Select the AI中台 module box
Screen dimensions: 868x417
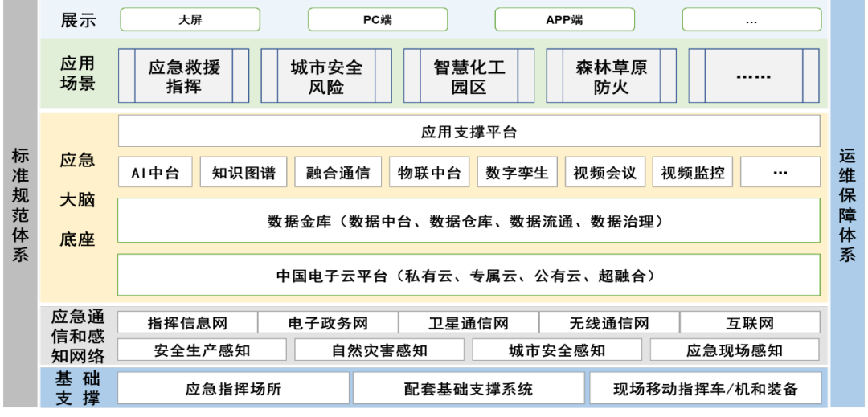pos(155,173)
